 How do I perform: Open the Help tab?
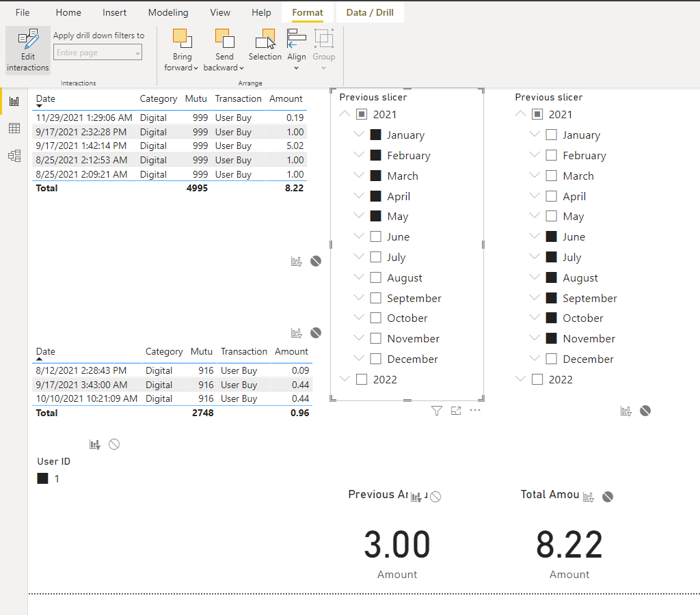261,12
